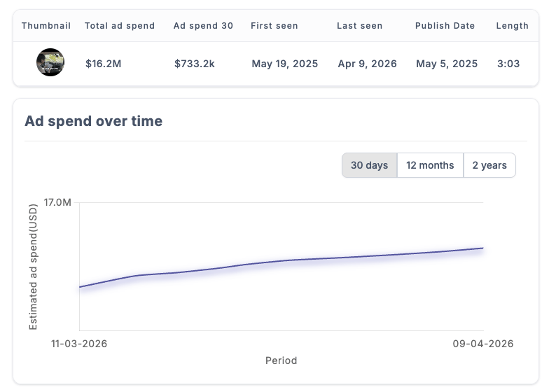Click the $733.2k ad spend value

tap(195, 64)
